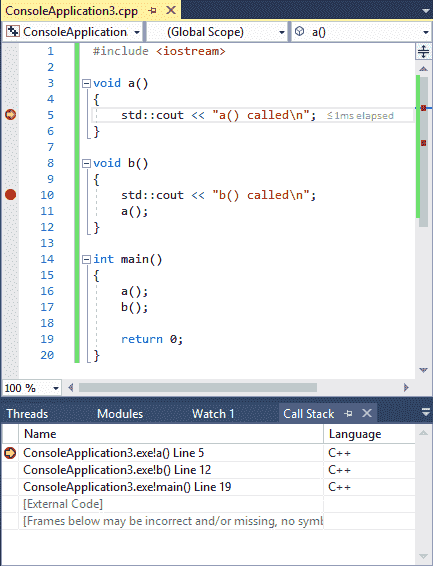
Task: Close the Call Stack panel
Action: 367,413
